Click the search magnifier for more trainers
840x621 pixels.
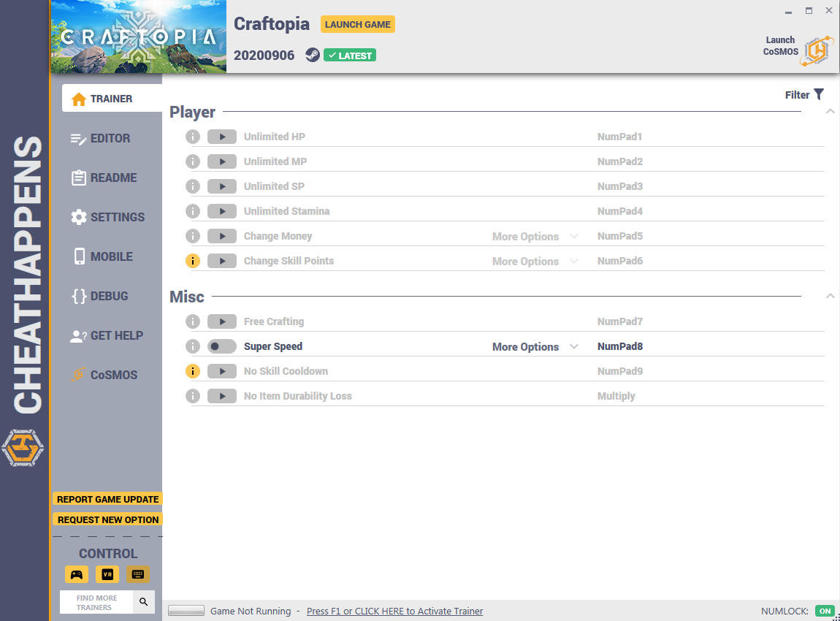pos(144,602)
